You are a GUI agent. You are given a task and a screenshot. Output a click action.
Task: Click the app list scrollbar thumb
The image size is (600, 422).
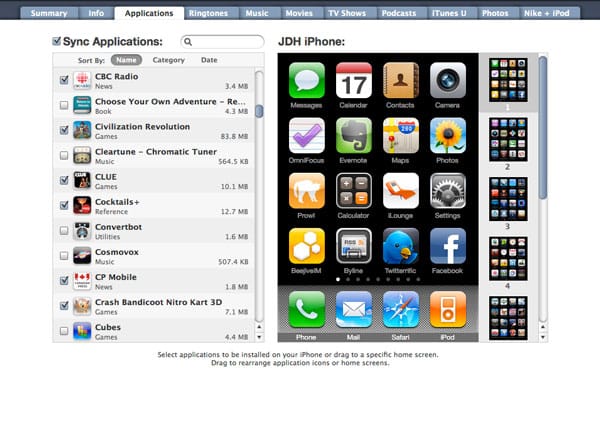(x=259, y=111)
